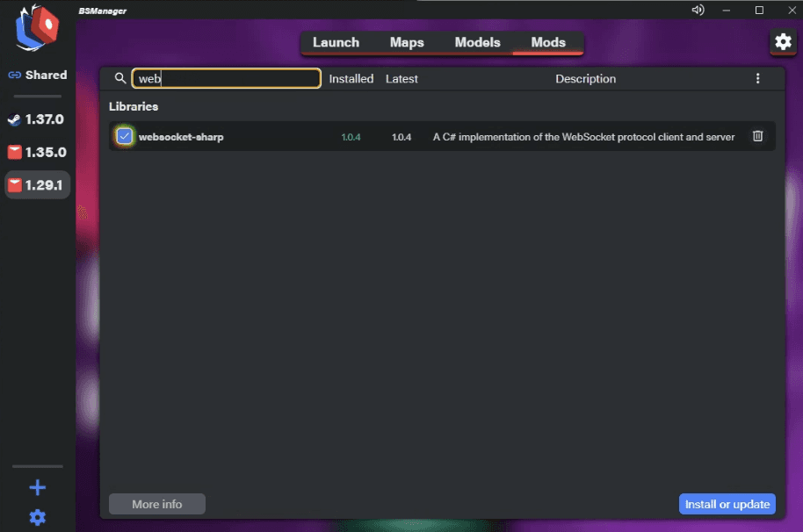803x532 pixels.
Task: Select version 1.29.1 in sidebar
Action: 37,184
